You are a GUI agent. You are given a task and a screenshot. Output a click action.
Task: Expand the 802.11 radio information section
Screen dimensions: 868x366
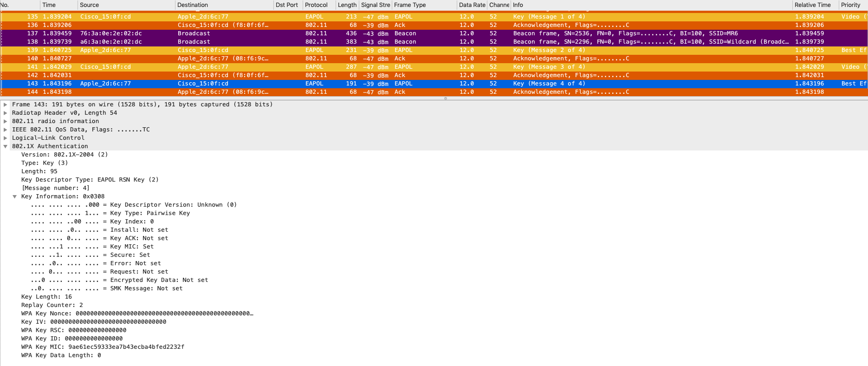pos(6,121)
